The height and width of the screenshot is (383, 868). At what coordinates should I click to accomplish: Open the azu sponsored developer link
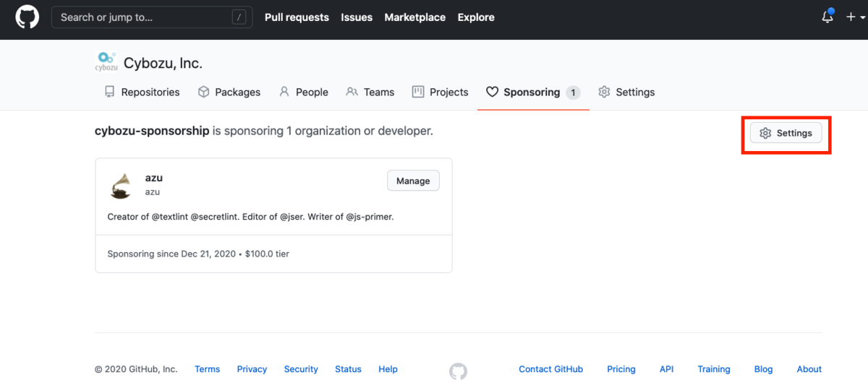(154, 178)
